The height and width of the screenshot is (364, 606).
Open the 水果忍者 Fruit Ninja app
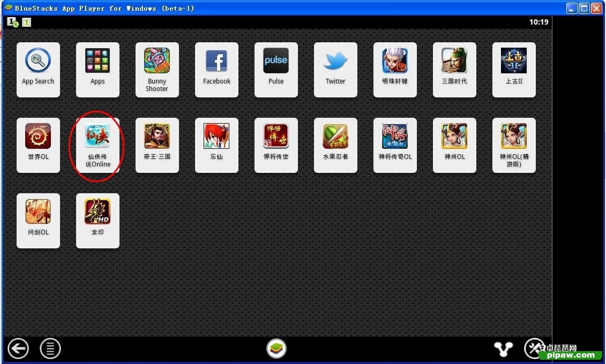point(335,145)
